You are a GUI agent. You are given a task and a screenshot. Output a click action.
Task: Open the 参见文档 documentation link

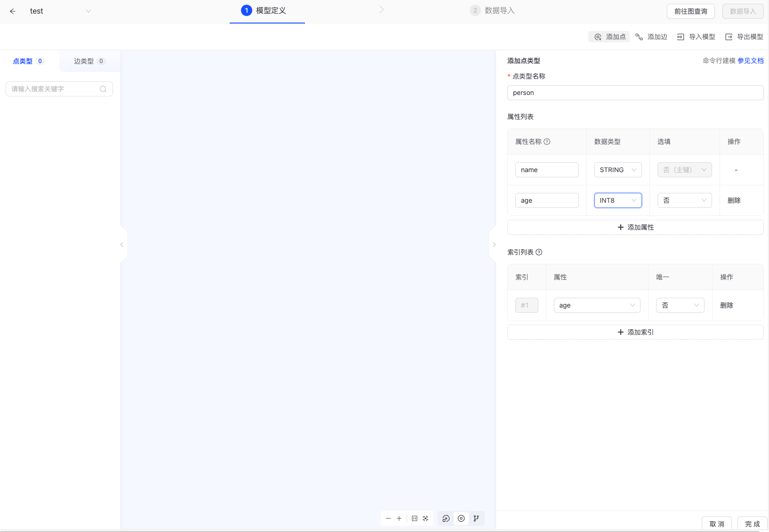coord(751,61)
